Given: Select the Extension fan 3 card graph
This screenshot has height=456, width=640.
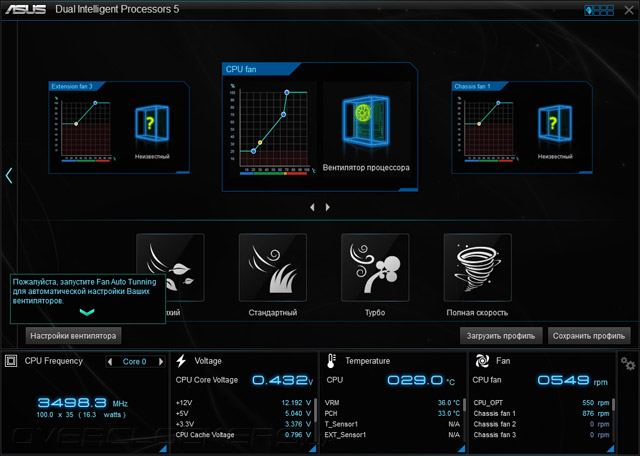Looking at the screenshot, I should coord(85,129).
